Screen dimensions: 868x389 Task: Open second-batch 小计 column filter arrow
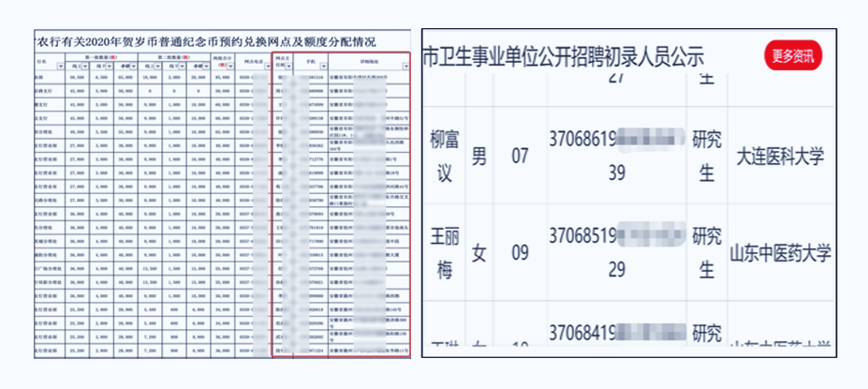coord(206,66)
